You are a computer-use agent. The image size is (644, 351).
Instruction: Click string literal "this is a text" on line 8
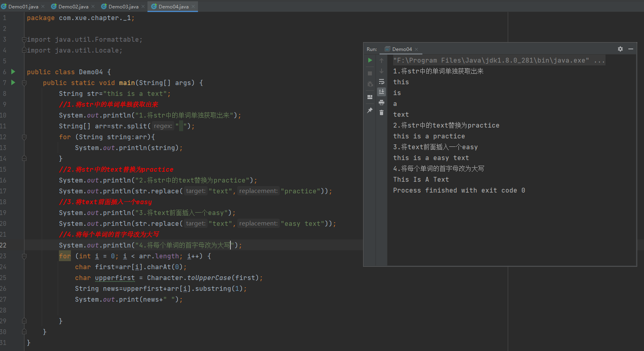135,93
